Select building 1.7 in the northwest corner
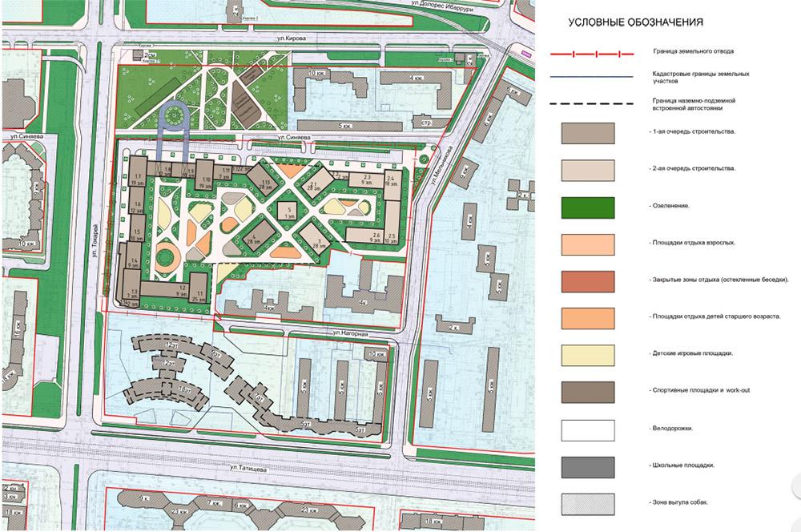This screenshot has height=532, width=801. tap(138, 179)
